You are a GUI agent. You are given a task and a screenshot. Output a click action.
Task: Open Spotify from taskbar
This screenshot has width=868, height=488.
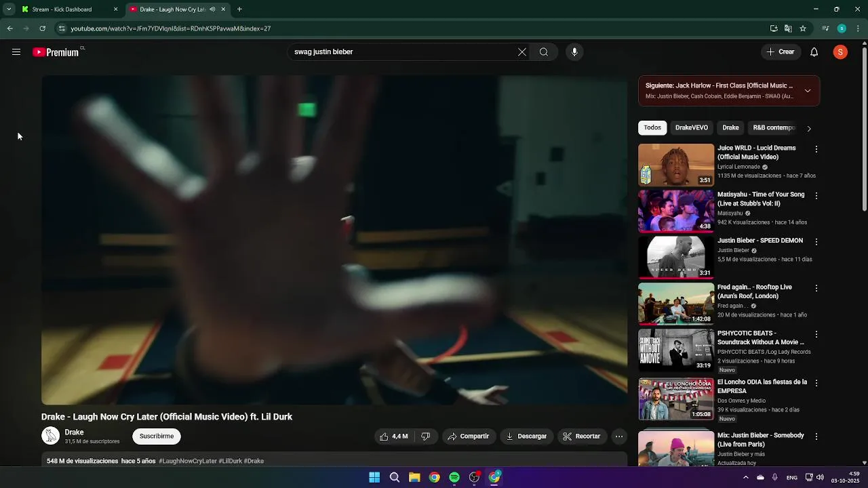point(454,477)
